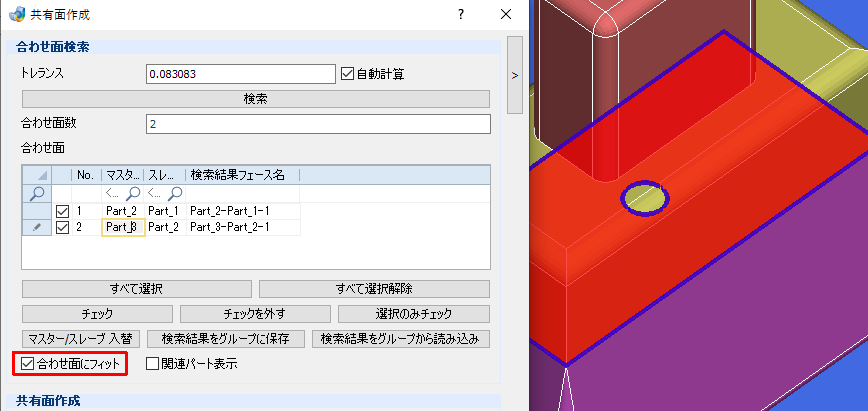Click the table corner select-all triangle icon
The height and width of the screenshot is (411, 868).
pyautogui.click(x=42, y=176)
